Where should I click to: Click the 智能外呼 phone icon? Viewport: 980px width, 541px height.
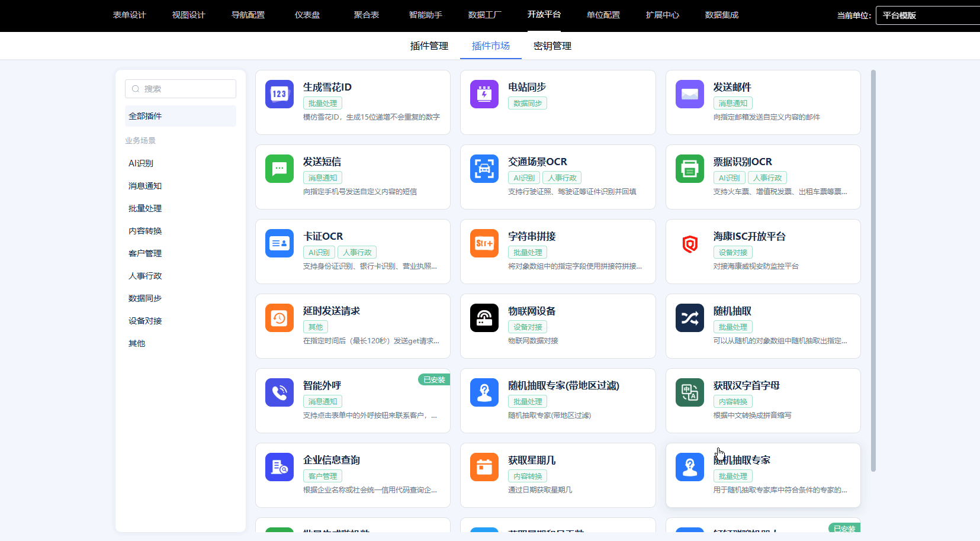[279, 392]
